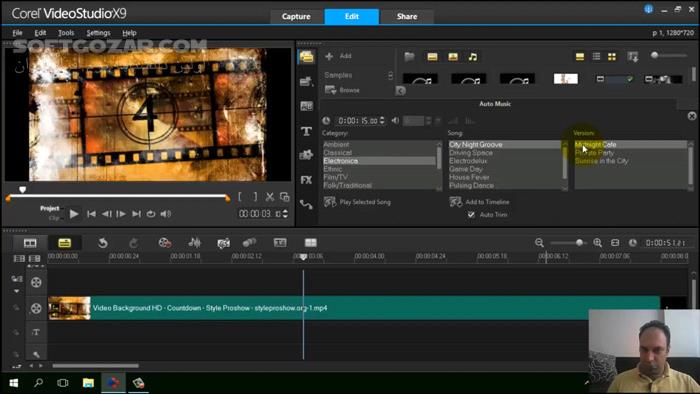Click the preview scrubber bar
700x394 pixels.
tap(118, 196)
